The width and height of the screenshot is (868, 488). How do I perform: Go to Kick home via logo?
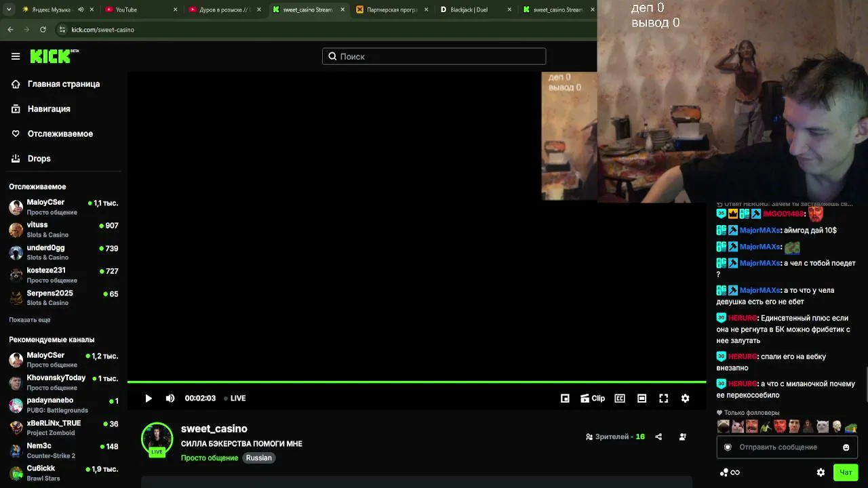tap(54, 56)
